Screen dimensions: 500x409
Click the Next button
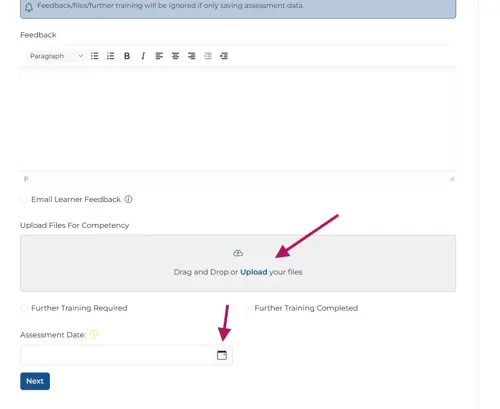35,381
